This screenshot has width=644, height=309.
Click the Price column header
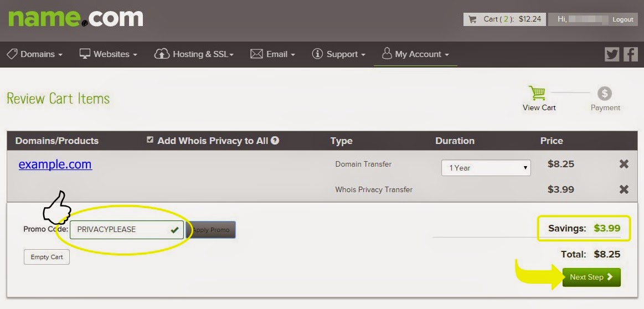pos(552,141)
